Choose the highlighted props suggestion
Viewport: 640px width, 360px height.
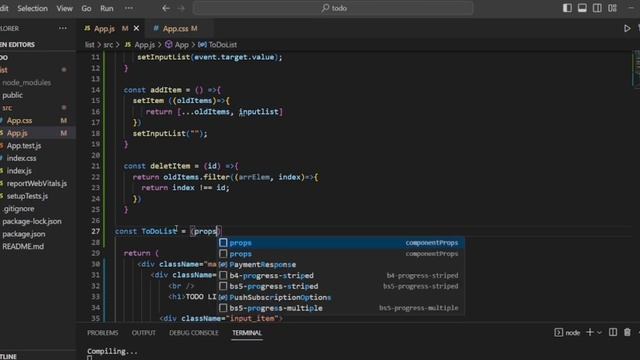pos(340,242)
